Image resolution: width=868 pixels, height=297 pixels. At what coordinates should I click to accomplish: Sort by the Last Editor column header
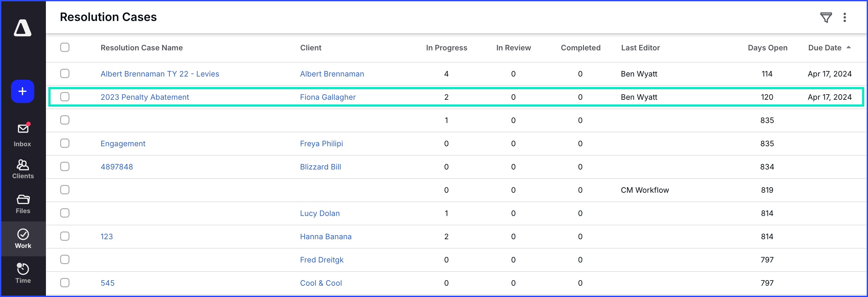(x=640, y=48)
